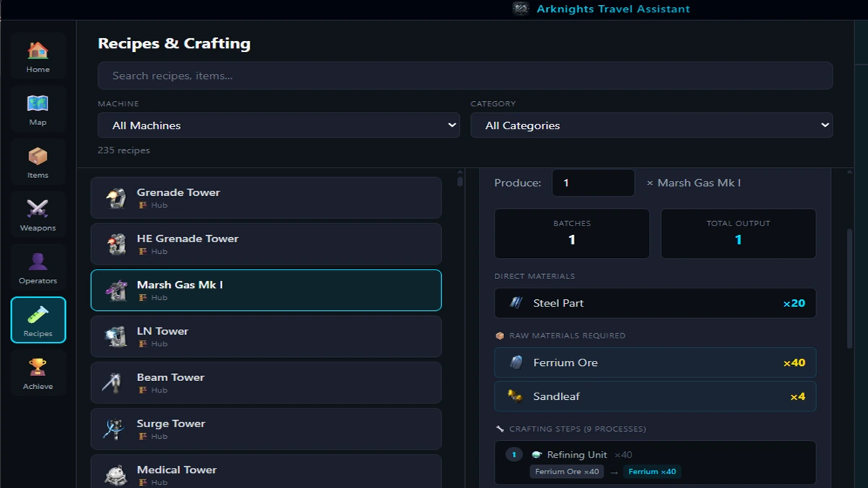
Task: Click the Hub icon under Beam Tower
Action: point(142,390)
